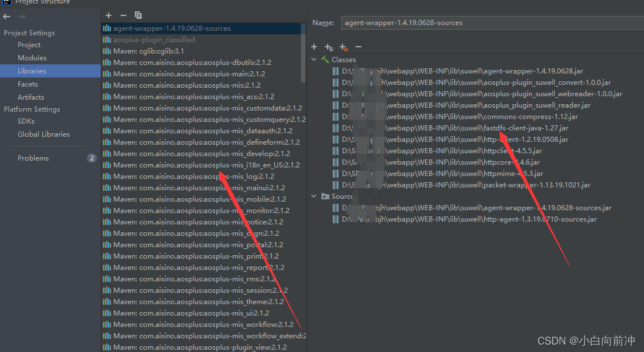
Task: Click add roots plus icon above Classes
Action: [314, 47]
